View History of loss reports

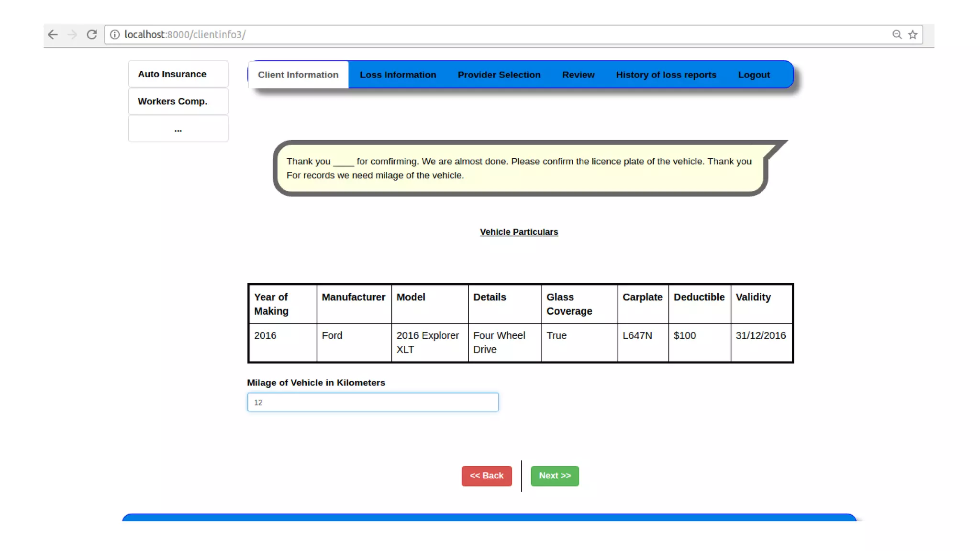click(x=666, y=75)
